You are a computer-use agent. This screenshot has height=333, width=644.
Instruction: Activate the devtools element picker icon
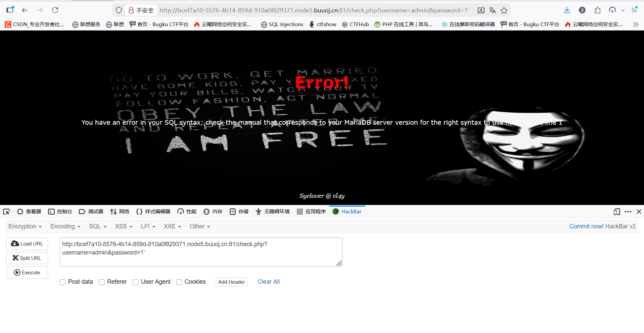[x=6, y=212]
